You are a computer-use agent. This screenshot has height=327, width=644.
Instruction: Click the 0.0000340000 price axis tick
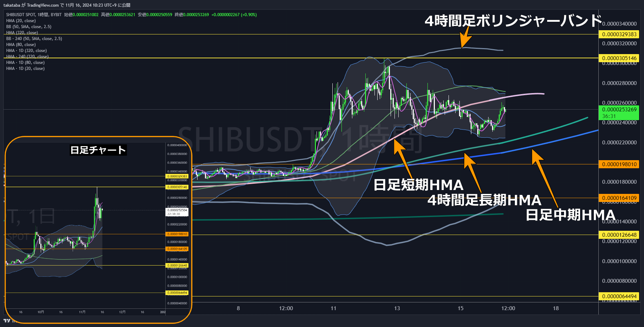point(619,24)
